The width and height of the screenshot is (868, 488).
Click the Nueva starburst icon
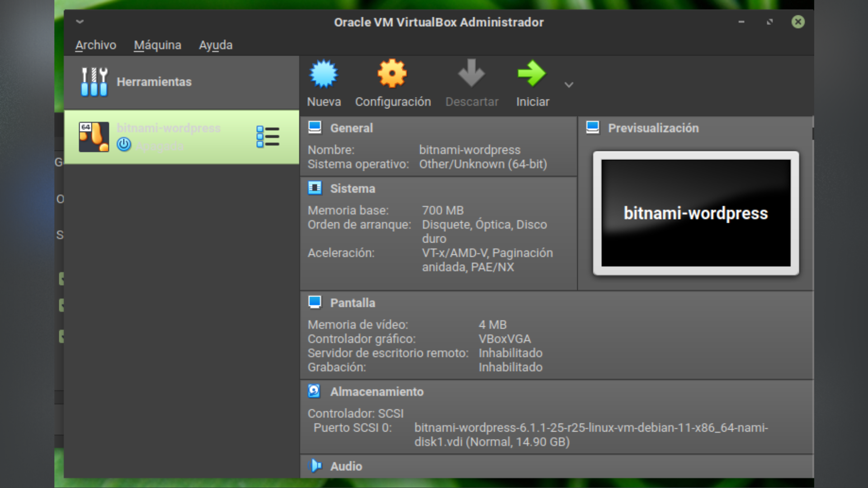(324, 74)
